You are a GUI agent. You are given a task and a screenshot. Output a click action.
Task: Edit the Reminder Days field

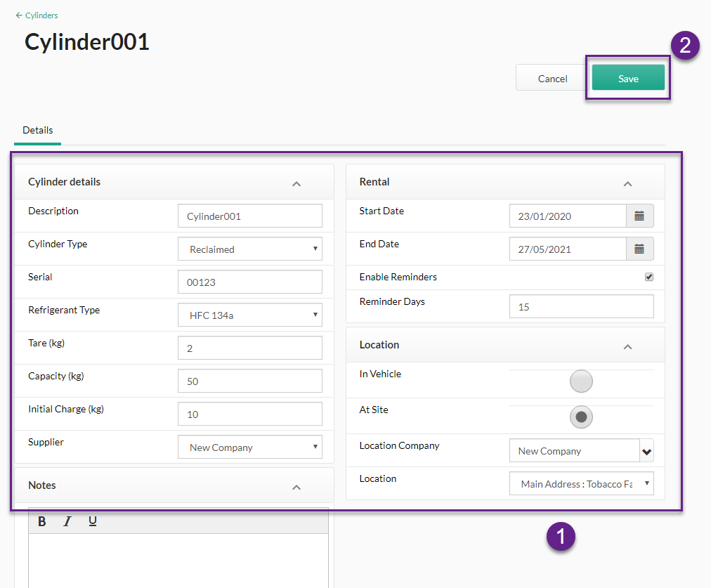(x=581, y=306)
